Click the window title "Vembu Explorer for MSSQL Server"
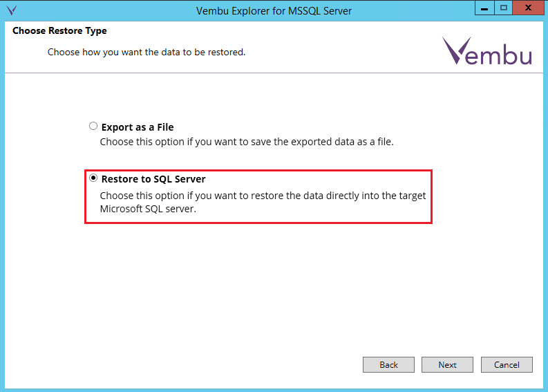The height and width of the screenshot is (392, 548). (x=274, y=11)
